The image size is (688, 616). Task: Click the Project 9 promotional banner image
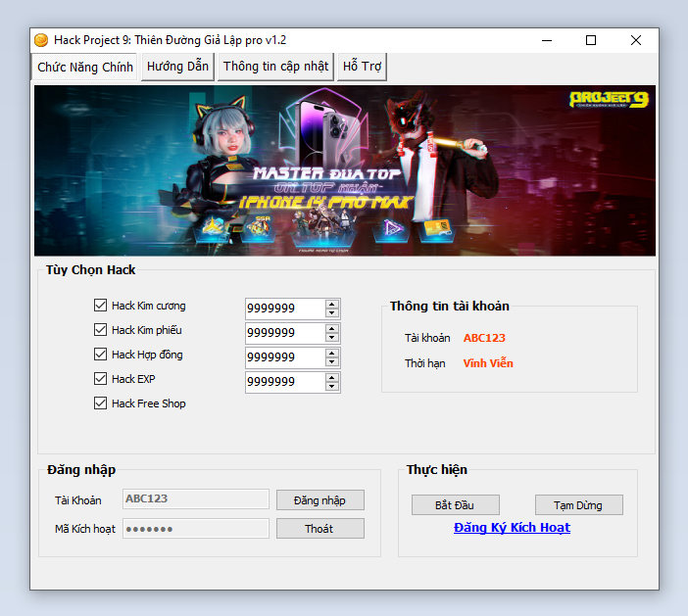point(344,170)
